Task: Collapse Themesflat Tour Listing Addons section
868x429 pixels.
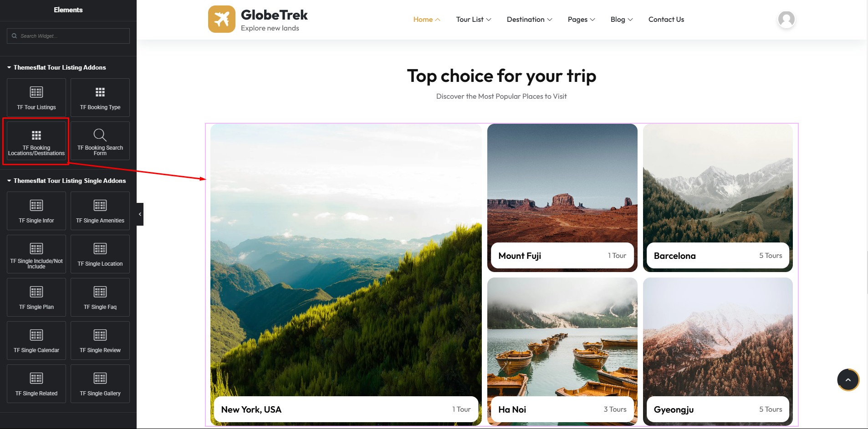Action: pyautogui.click(x=56, y=67)
